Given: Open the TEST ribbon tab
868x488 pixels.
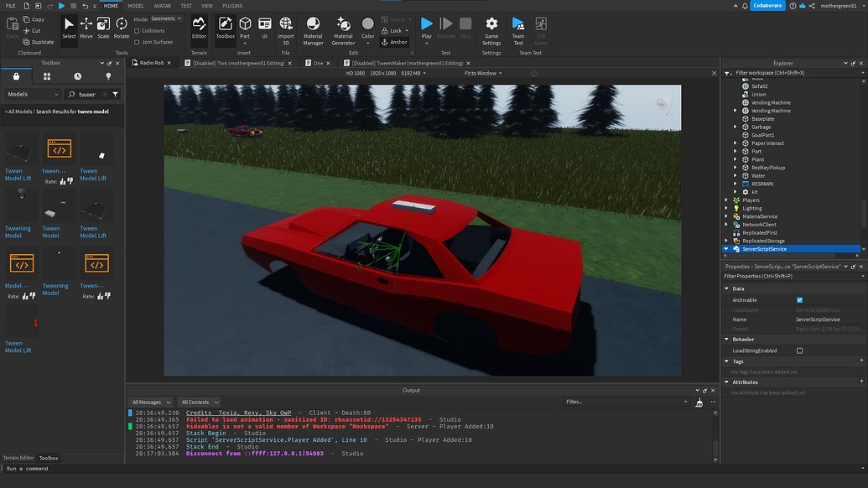Looking at the screenshot, I should coord(186,6).
